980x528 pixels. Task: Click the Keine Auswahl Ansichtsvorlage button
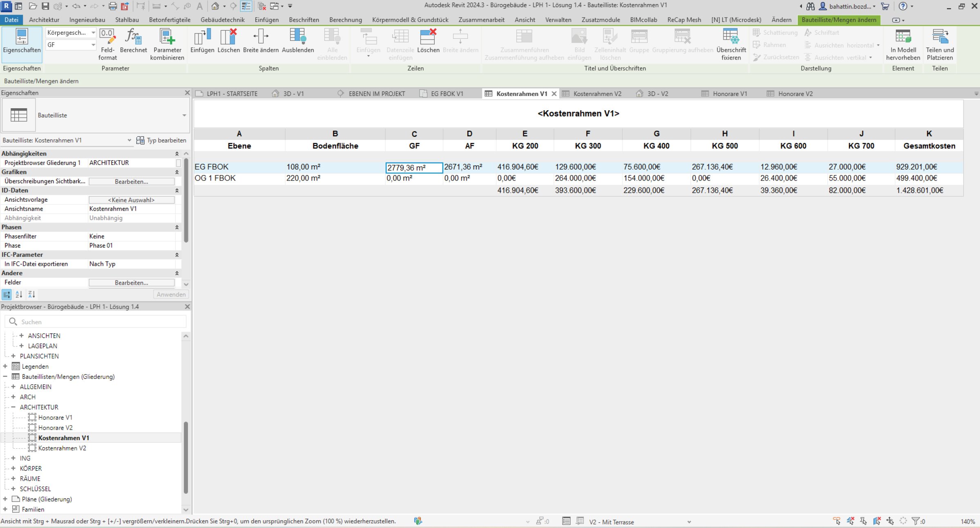[x=132, y=200]
